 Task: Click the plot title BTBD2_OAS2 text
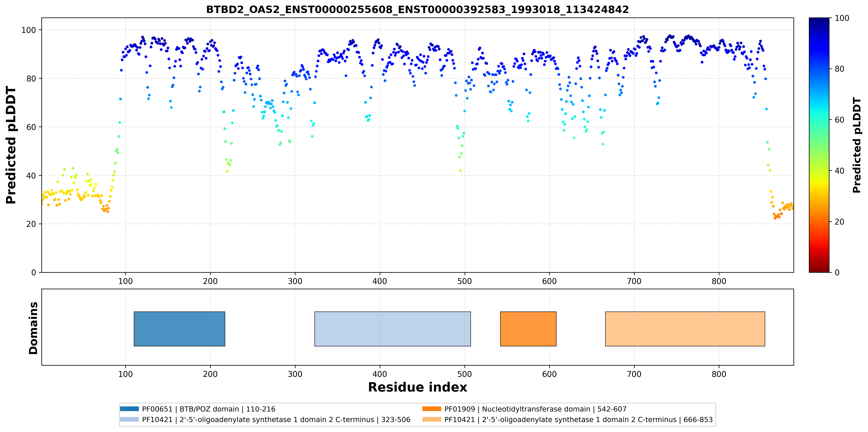(418, 9)
